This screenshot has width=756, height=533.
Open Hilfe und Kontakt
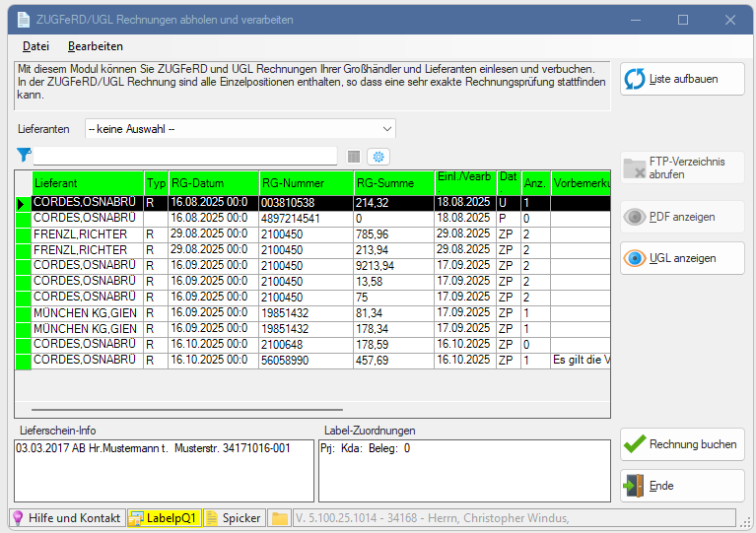(x=66, y=518)
